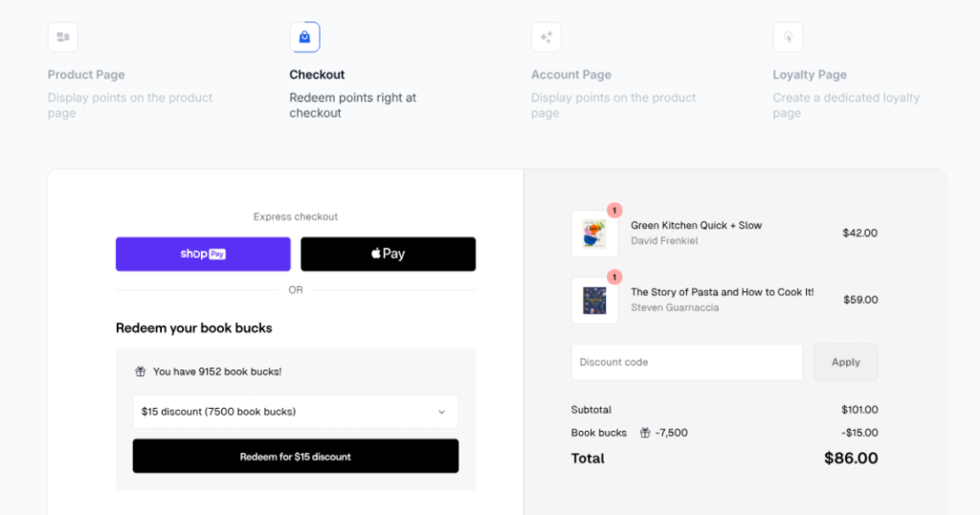Switch to the Product Page tab

click(86, 75)
